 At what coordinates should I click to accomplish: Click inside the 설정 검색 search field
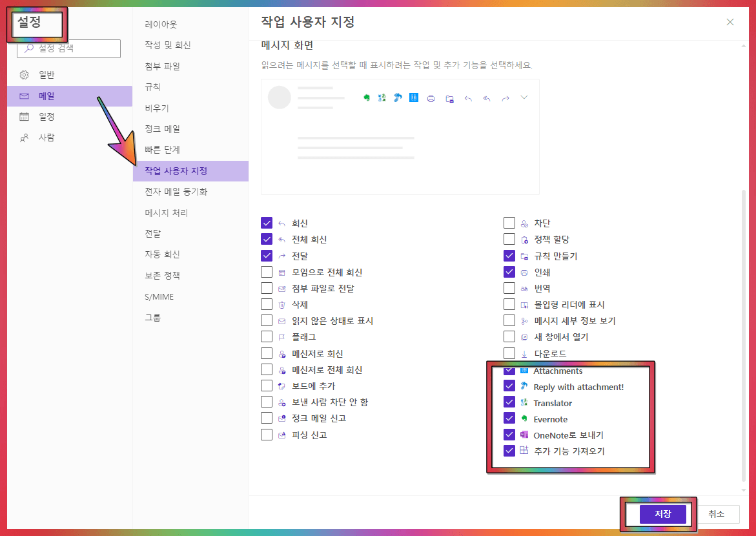pyautogui.click(x=71, y=48)
